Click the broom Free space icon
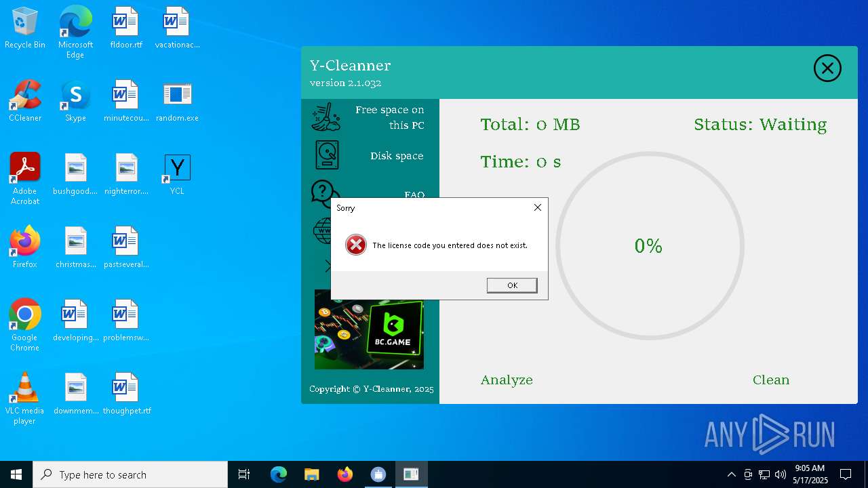This screenshot has width=868, height=488. pos(325,117)
